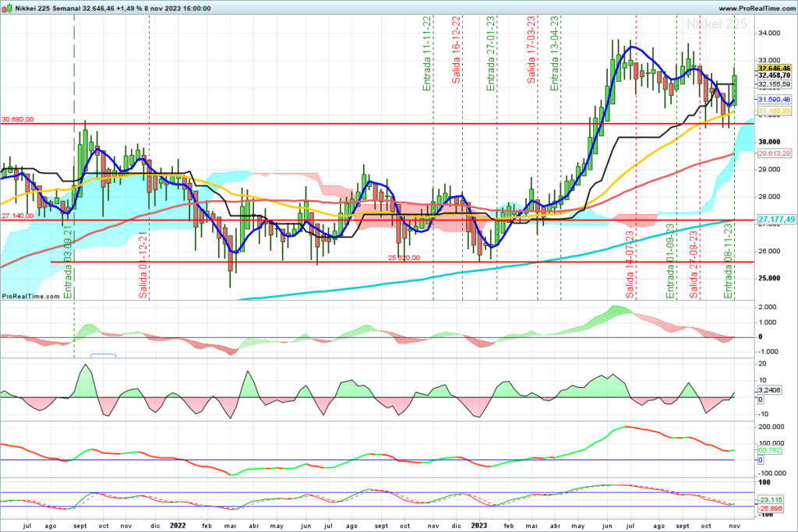Click the candlestick chart icon beside Nikkei 225
This screenshot has height=532, width=798.
point(6,8)
